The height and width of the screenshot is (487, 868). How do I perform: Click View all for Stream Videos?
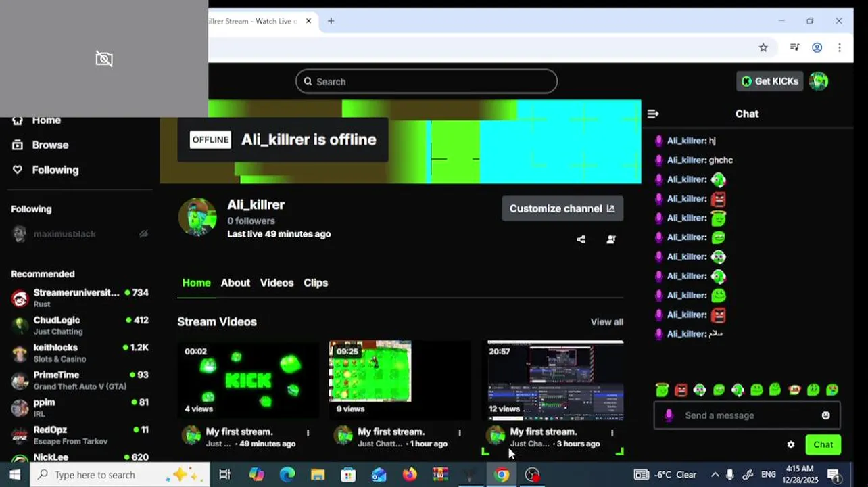tap(607, 322)
